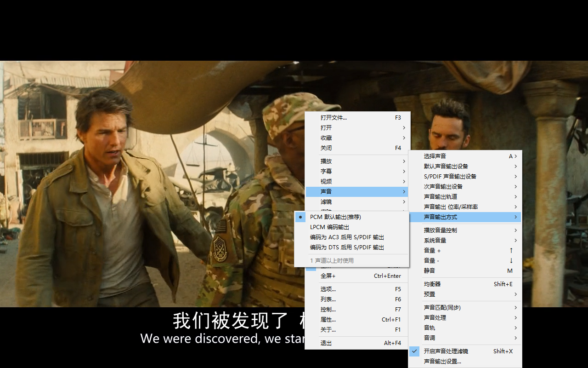This screenshot has height=368, width=588.
Task: Expand the 字幕 subtitles submenu
Action: click(x=326, y=171)
